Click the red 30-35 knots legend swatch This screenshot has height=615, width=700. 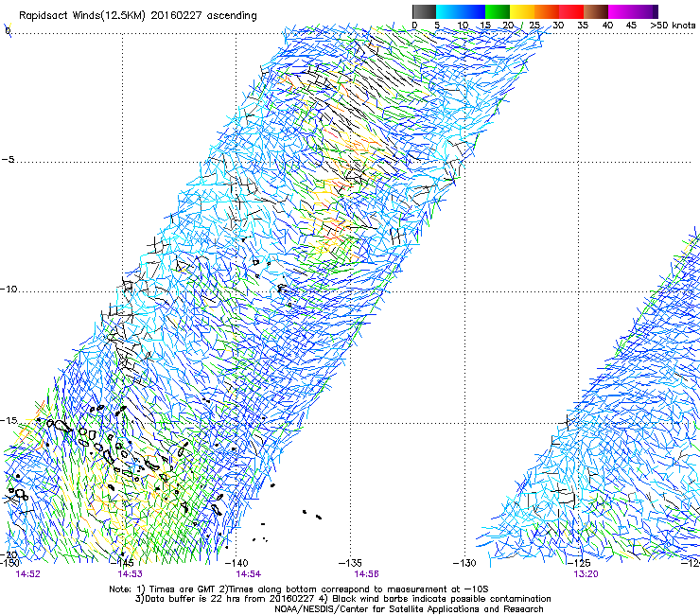[x=571, y=11]
